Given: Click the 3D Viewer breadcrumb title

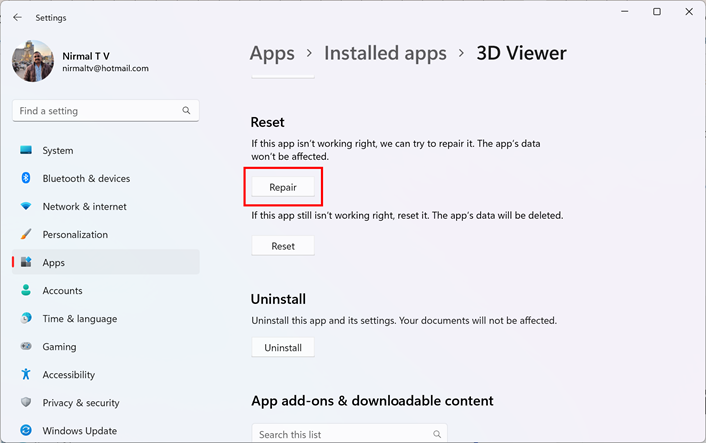Looking at the screenshot, I should [521, 53].
